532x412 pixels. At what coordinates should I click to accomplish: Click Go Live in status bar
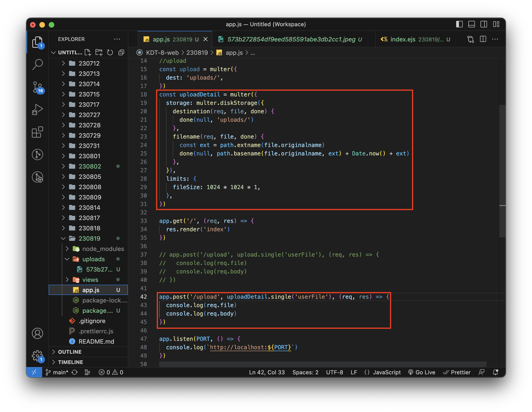tap(422, 372)
